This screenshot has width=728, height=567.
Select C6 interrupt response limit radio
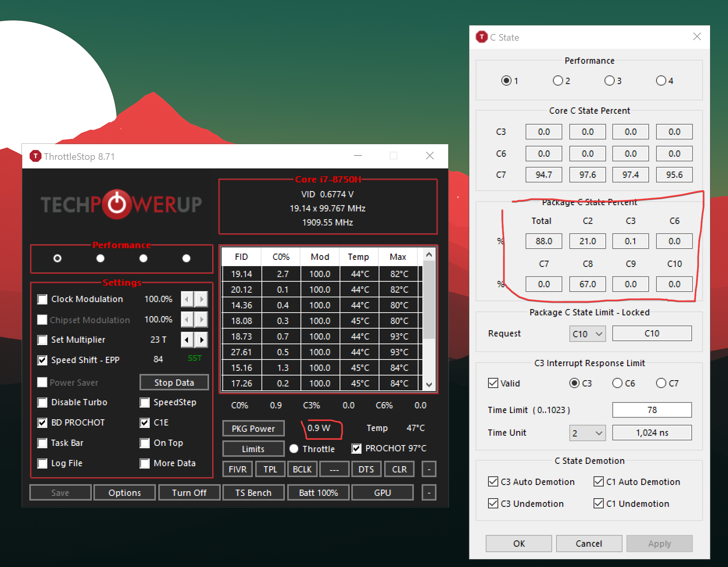tap(617, 383)
